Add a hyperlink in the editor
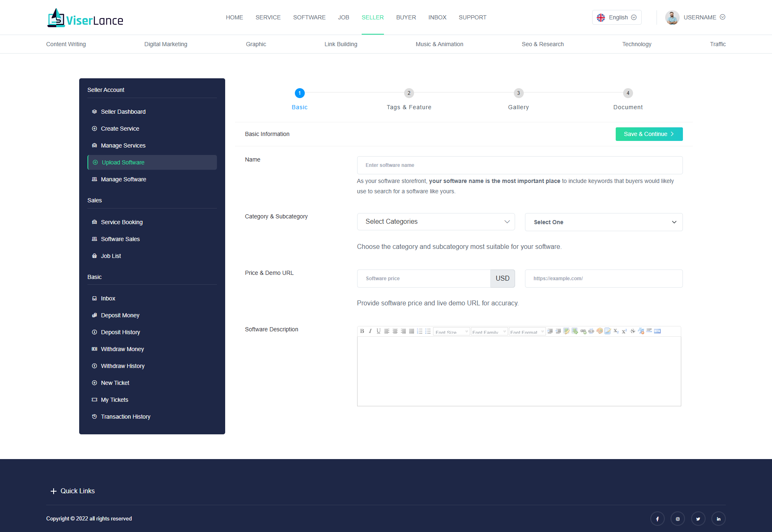Image resolution: width=772 pixels, height=532 pixels. pos(583,331)
